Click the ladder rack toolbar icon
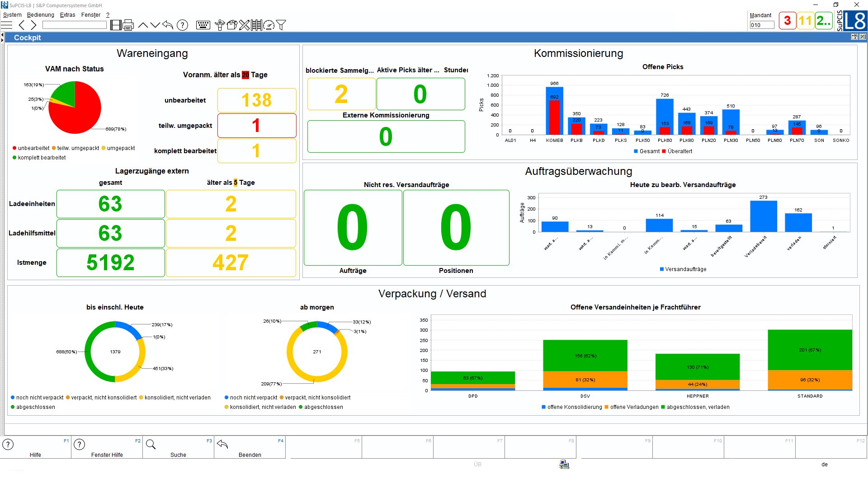 pos(256,25)
